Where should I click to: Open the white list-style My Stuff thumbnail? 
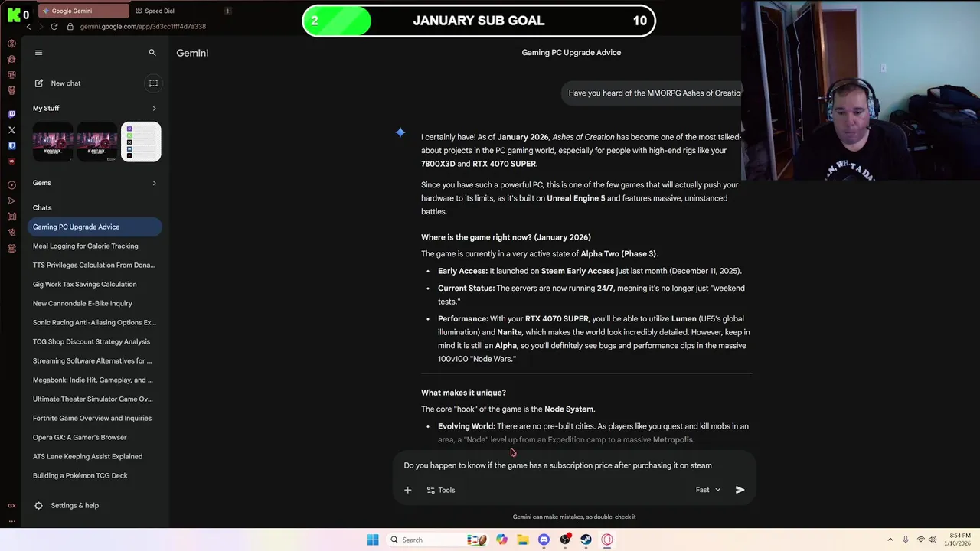point(141,142)
